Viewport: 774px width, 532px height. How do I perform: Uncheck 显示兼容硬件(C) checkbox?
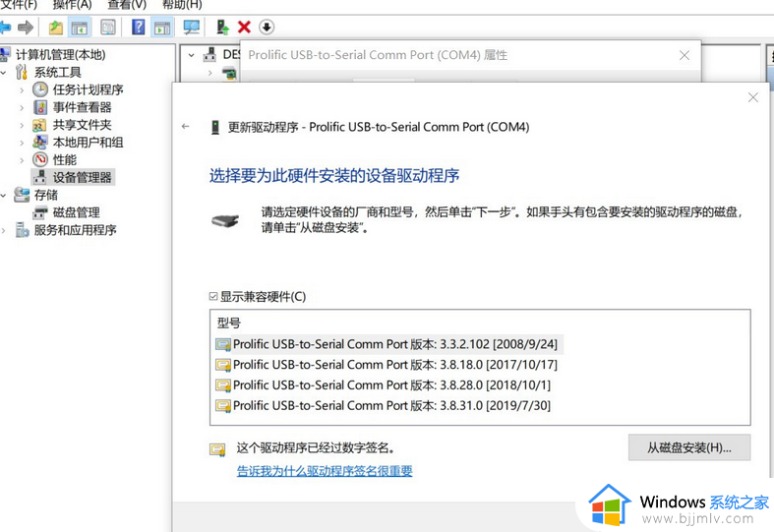pos(213,296)
